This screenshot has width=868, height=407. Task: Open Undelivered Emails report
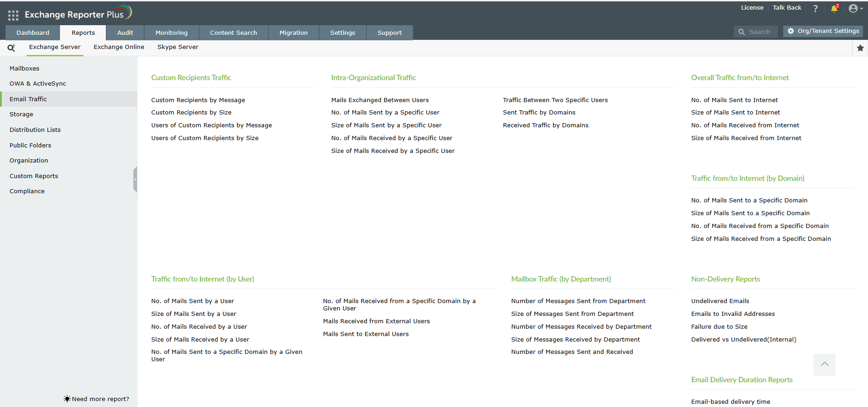point(720,301)
